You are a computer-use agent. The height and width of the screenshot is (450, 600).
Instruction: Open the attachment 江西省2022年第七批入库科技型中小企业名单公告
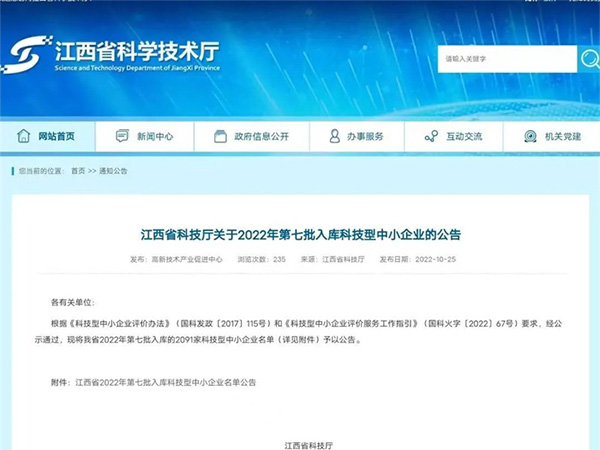point(167,383)
